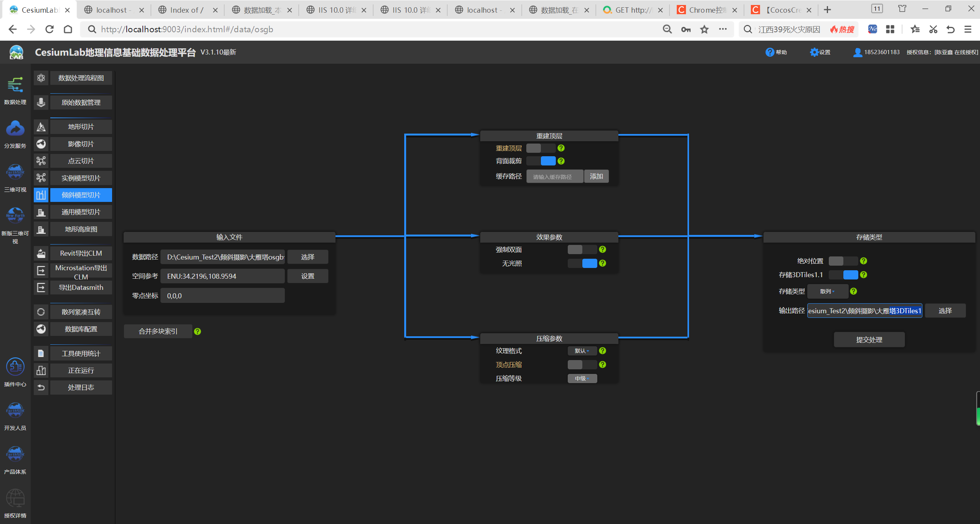Image resolution: width=980 pixels, height=524 pixels.
Task: Select 地形切片 menu item
Action: click(81, 127)
